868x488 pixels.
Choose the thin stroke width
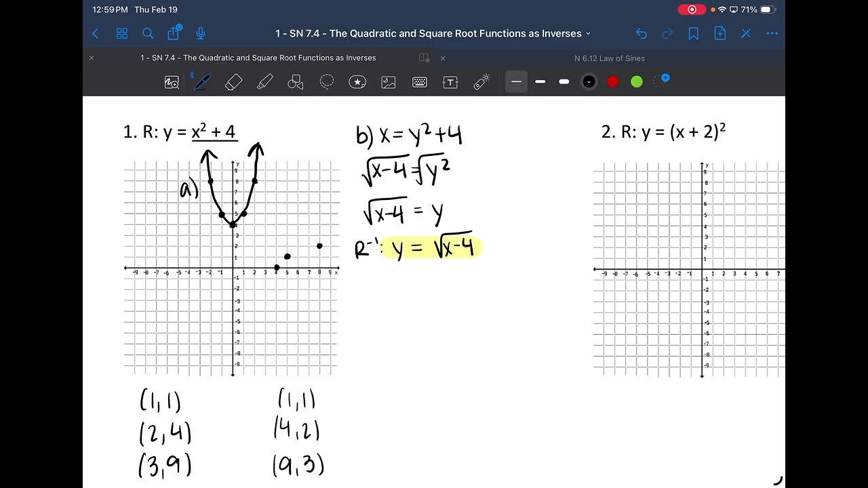point(516,81)
